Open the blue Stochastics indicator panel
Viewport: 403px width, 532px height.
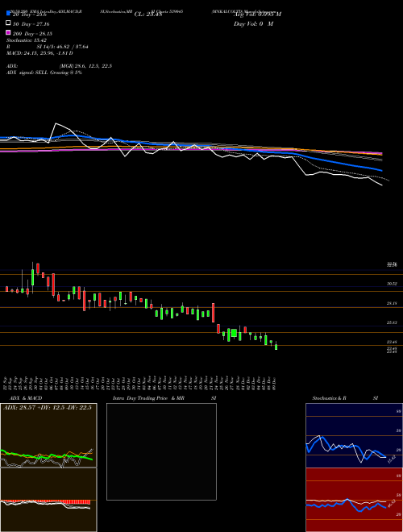(x=354, y=435)
